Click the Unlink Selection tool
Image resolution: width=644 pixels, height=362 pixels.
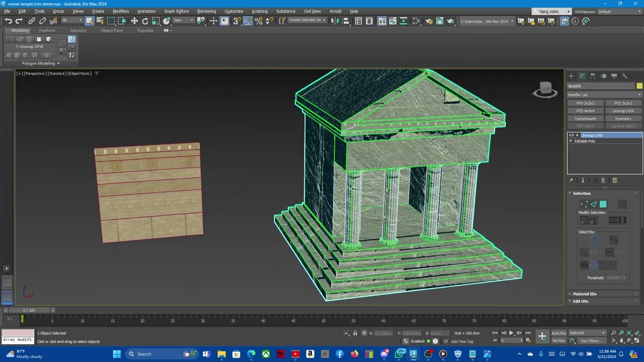[42, 21]
